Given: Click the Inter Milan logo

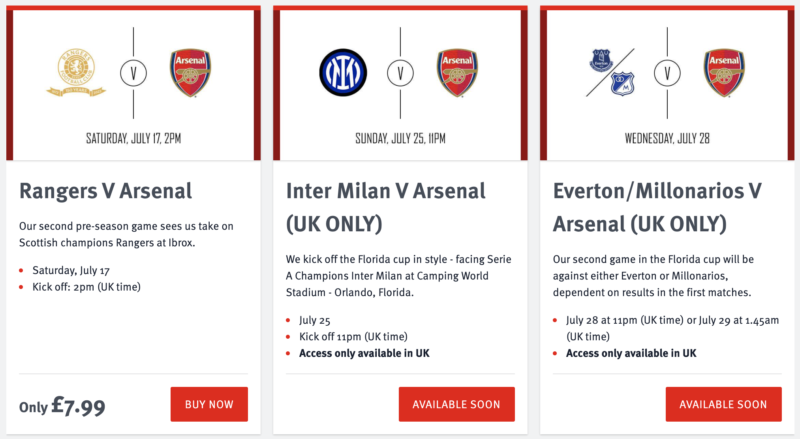Looking at the screenshot, I should coord(343,72).
